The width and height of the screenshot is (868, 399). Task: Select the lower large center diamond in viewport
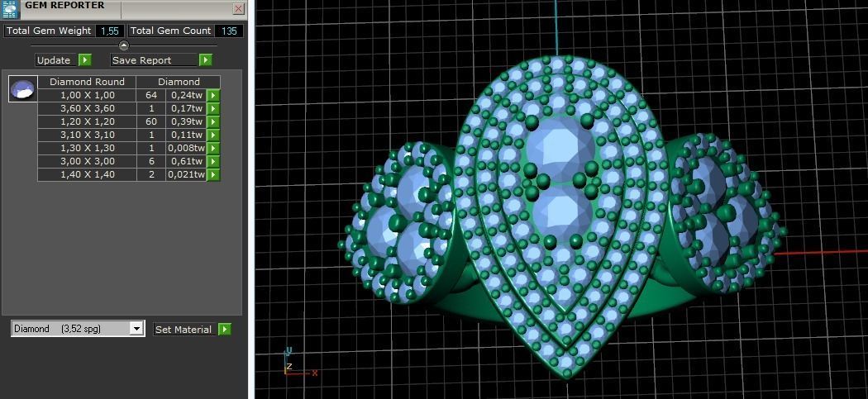click(560, 212)
